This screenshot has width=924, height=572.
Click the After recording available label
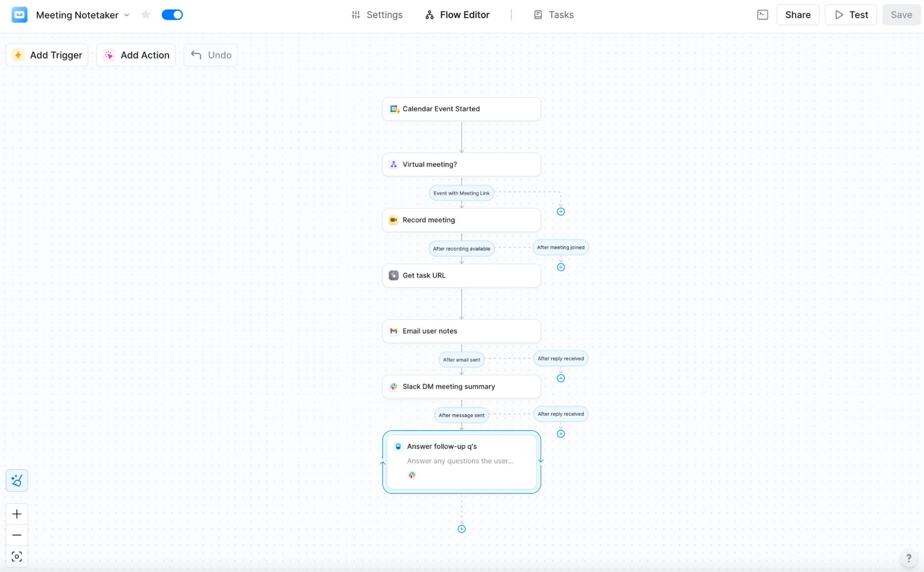point(462,248)
